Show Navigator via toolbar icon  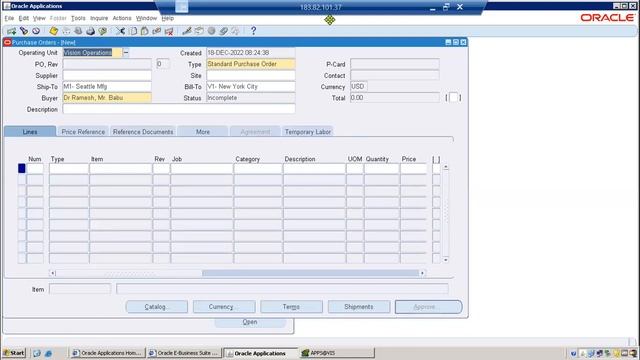click(36, 31)
